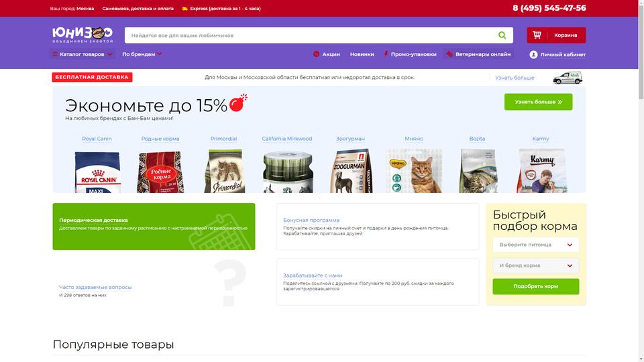Open the Royal Canin brand link
This screenshot has height=362, width=644.
(97, 139)
